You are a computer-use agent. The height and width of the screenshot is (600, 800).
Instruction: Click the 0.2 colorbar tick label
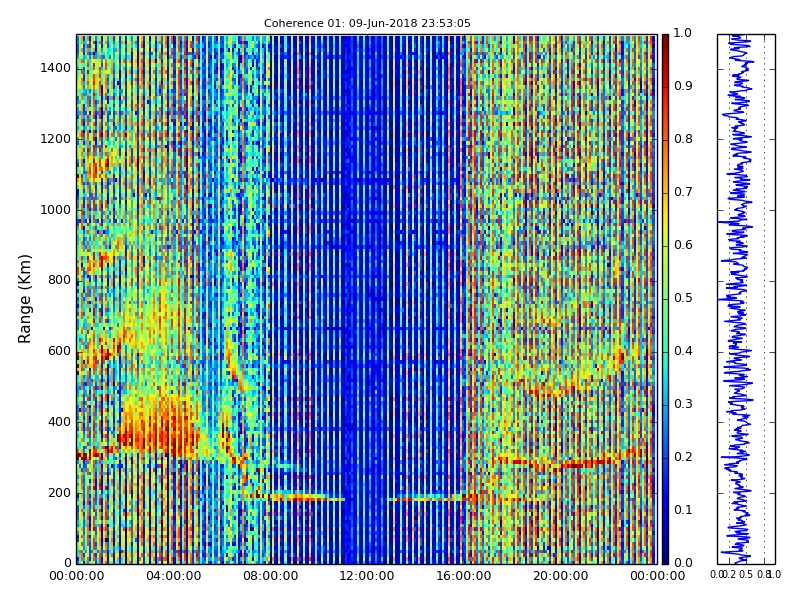pos(683,457)
